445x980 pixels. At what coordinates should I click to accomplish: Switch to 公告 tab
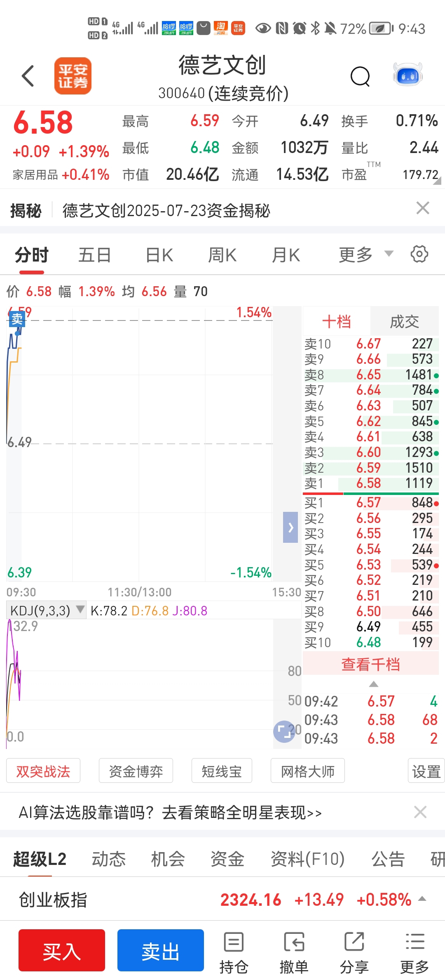[x=388, y=859]
